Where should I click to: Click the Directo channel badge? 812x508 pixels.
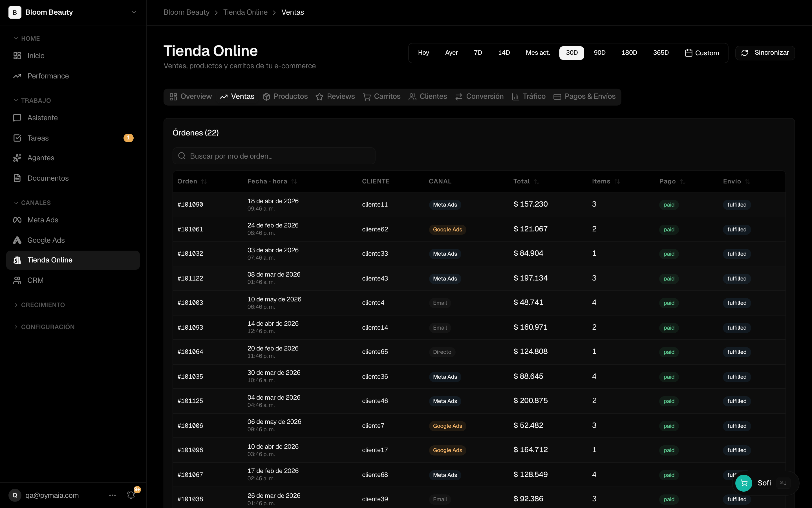click(442, 352)
